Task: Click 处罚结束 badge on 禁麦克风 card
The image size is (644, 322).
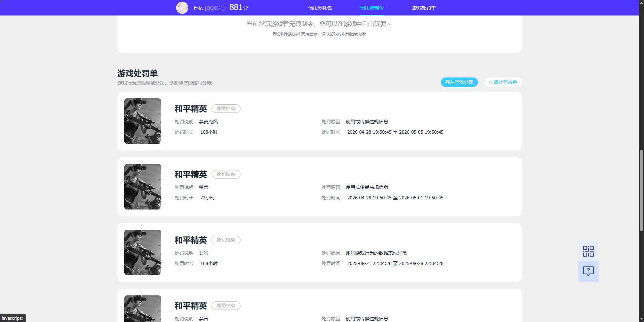Action: 226,108
